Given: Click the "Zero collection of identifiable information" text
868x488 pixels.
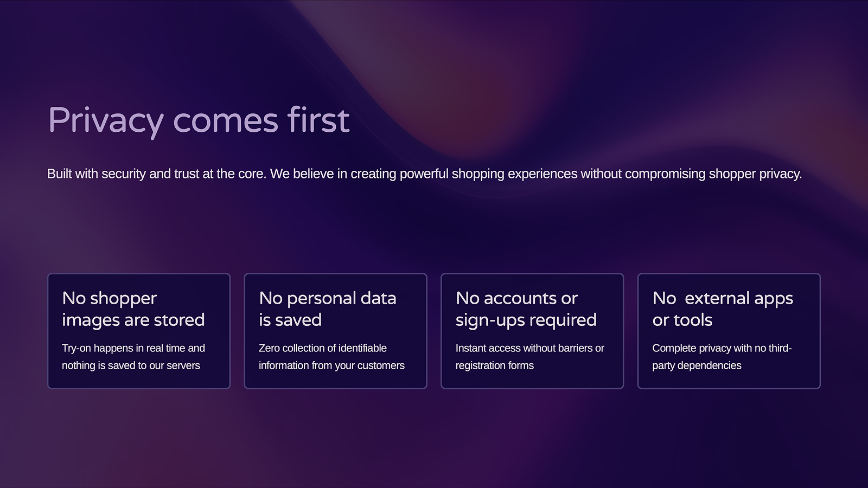Looking at the screenshot, I should [322, 348].
